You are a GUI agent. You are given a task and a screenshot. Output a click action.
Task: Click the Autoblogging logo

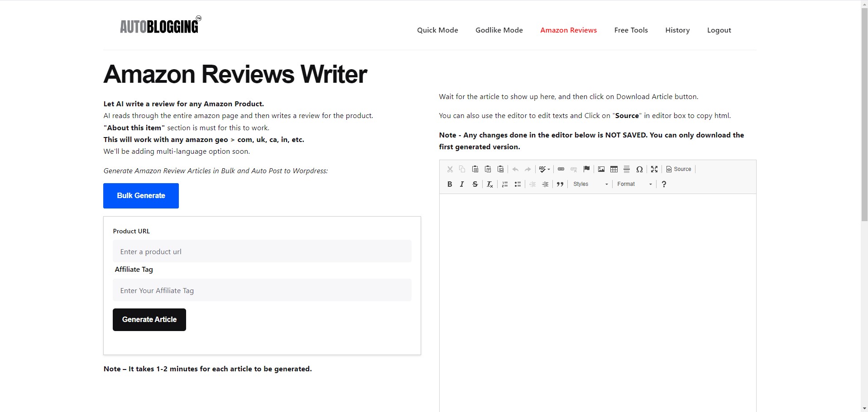[x=160, y=25]
